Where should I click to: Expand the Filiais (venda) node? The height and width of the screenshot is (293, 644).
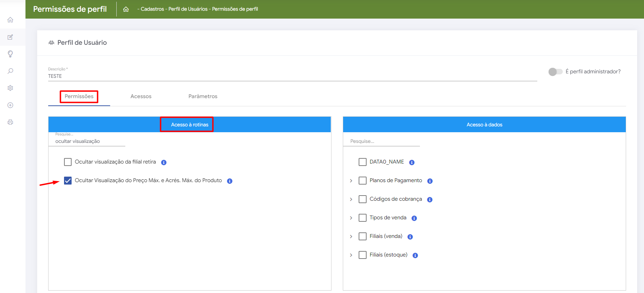pos(351,237)
